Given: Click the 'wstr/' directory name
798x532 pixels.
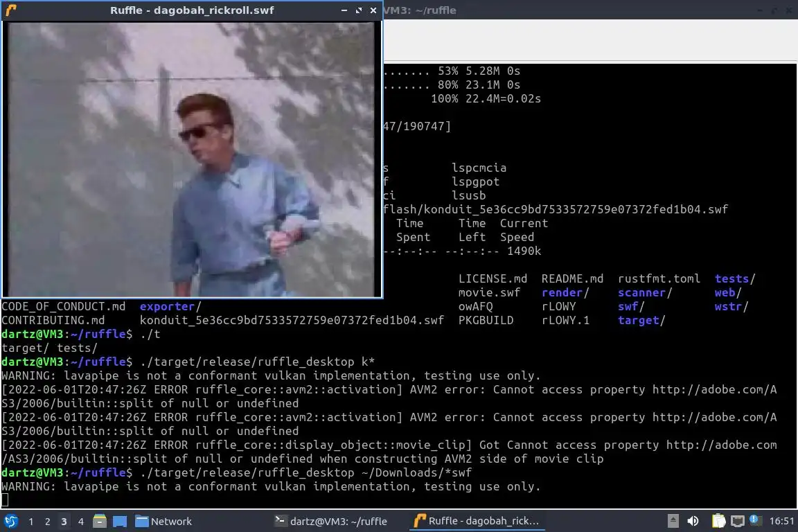Looking at the screenshot, I should pos(731,306).
